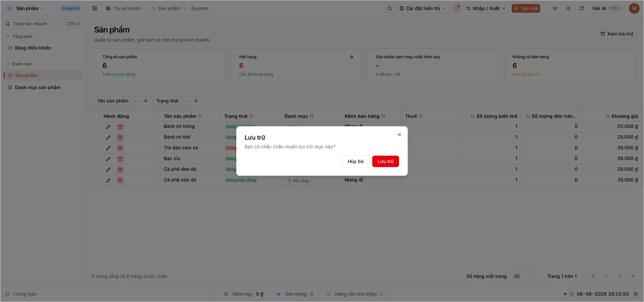Edit Bạc xỉu with pencil icon
The image size is (644, 302).
[108, 159]
